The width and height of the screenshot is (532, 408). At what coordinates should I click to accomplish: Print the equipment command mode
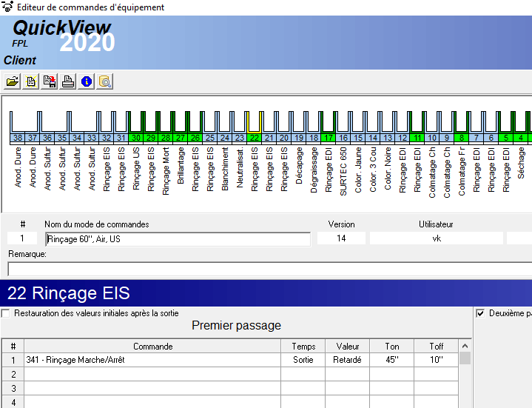(68, 81)
